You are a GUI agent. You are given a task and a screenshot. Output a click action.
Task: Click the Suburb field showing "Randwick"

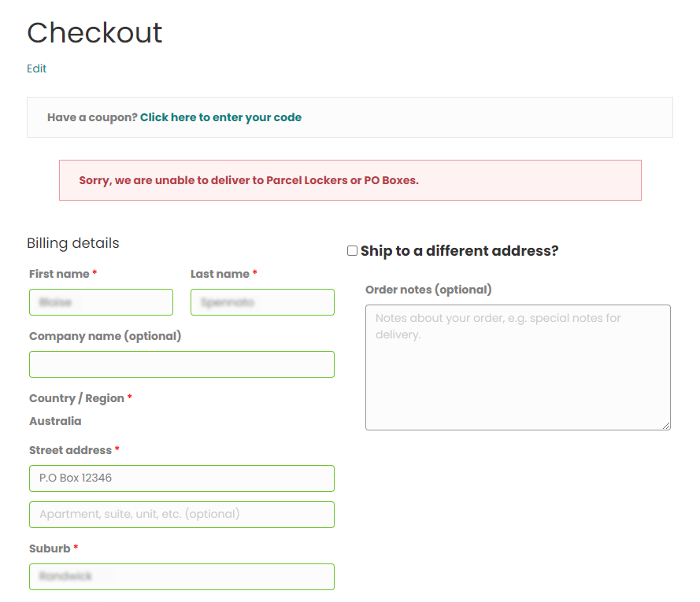181,576
